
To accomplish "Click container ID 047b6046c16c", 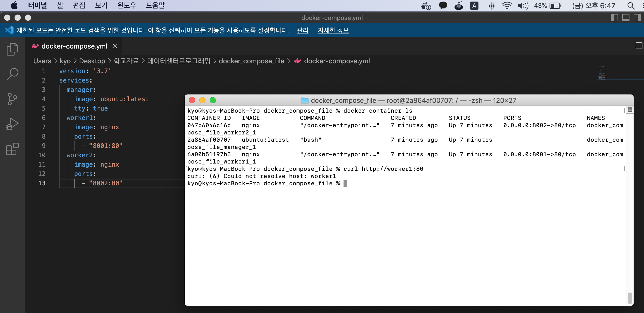I will tap(209, 125).
